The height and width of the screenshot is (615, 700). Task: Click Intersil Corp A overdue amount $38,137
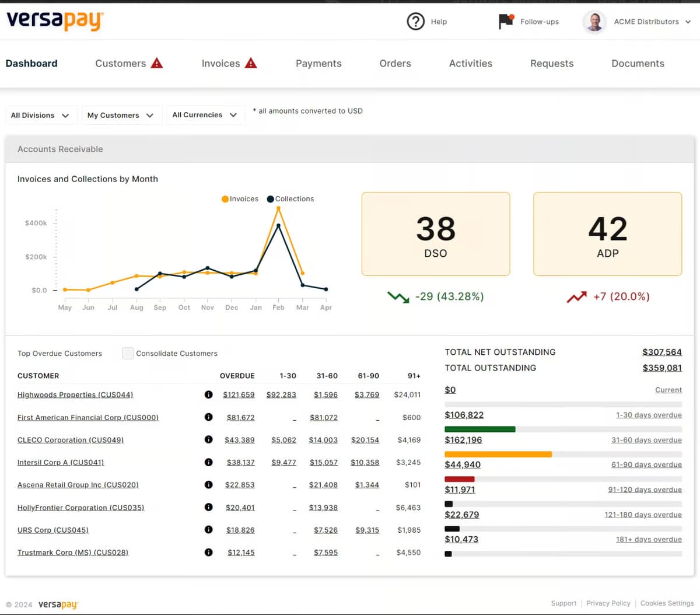[241, 462]
